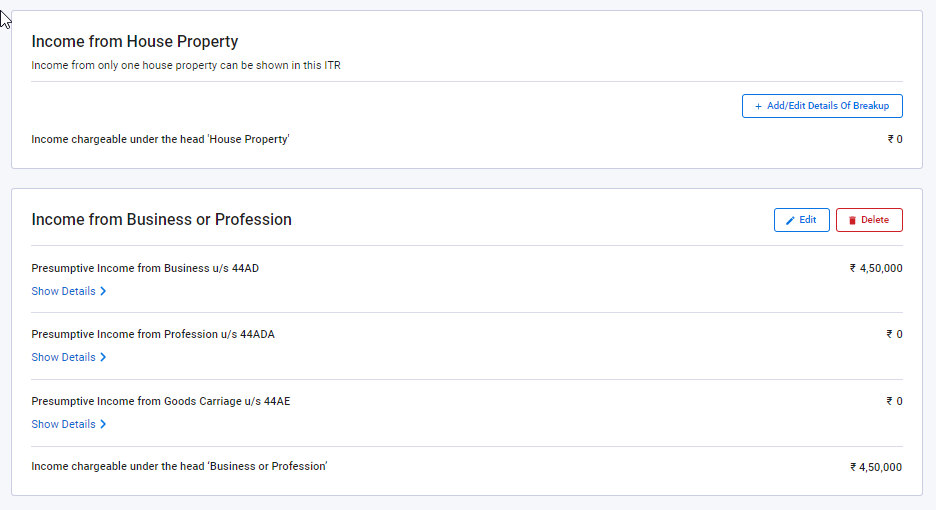
Task: Click the plus icon in Add/Edit Details button
Action: (x=758, y=106)
